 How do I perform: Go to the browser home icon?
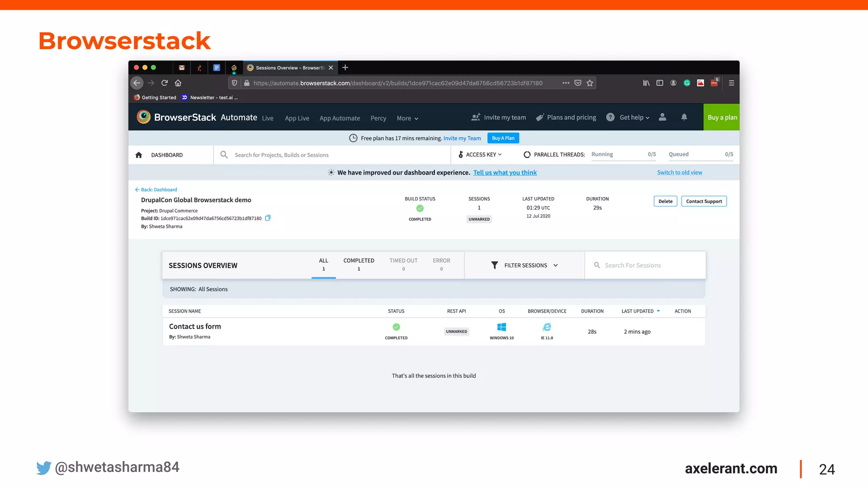(178, 83)
